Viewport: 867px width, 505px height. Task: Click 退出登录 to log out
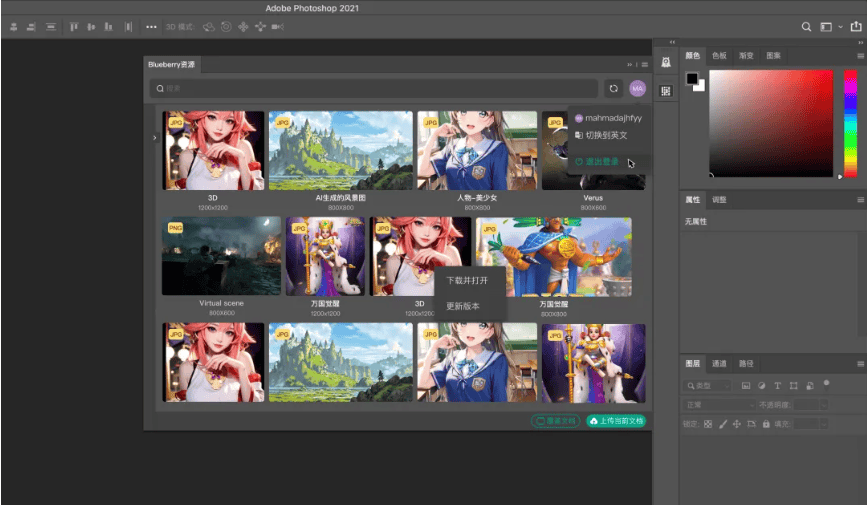602,161
